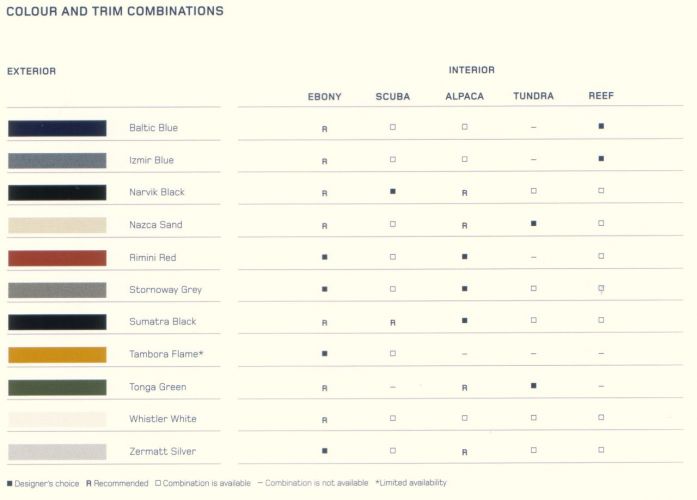This screenshot has height=500, width=697.
Task: Select the Rimini Red exterior swatch
Action: pos(57,258)
